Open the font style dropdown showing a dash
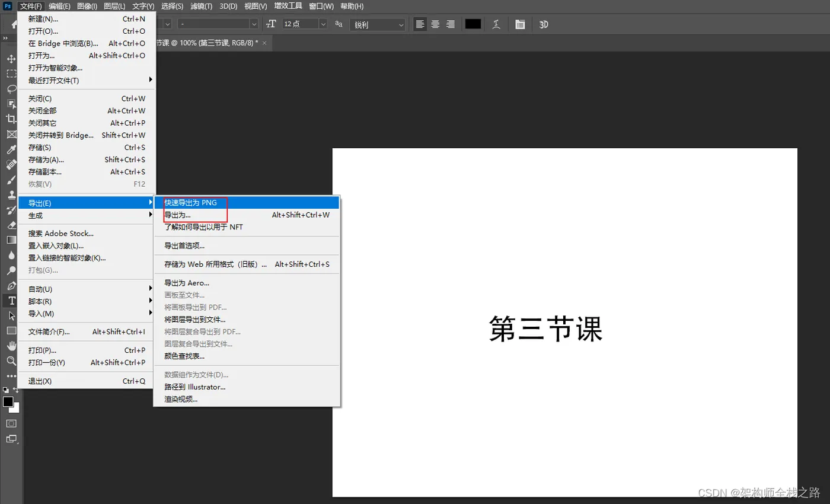The image size is (830, 504). 254,24
